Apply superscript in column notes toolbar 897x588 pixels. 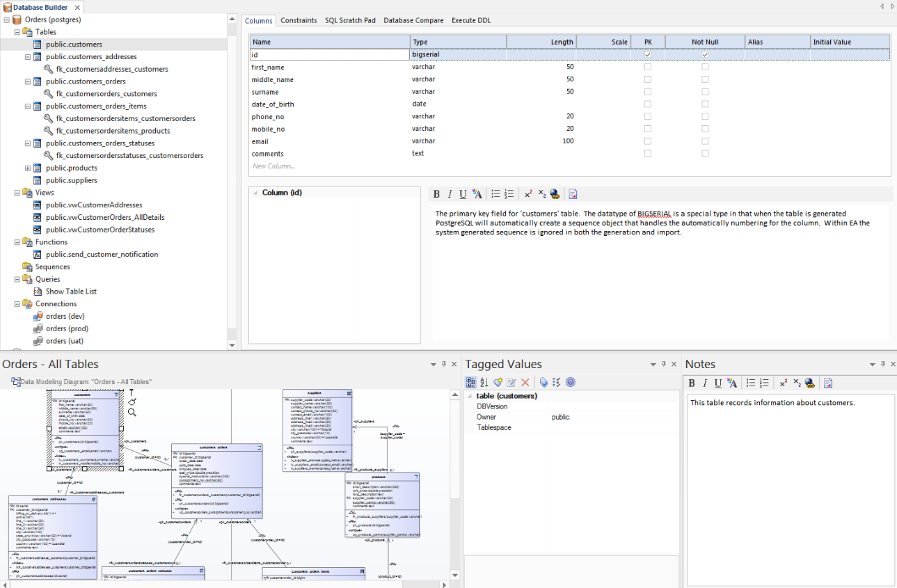529,194
